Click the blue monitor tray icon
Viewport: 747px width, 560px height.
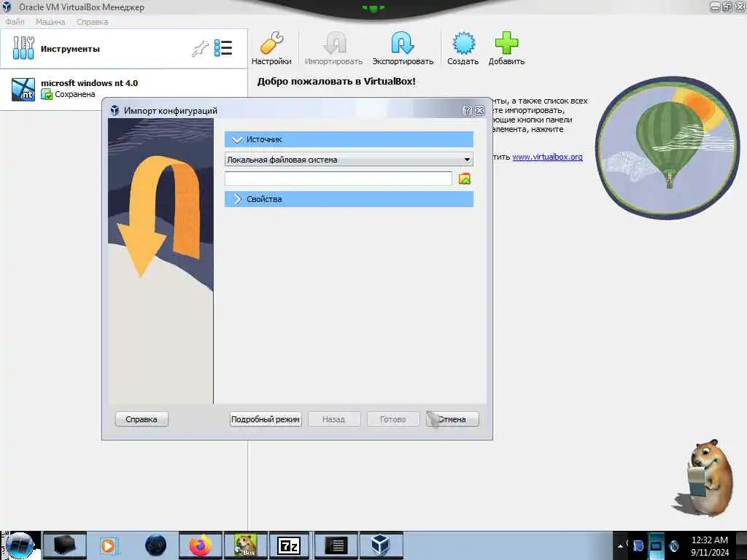point(656,545)
